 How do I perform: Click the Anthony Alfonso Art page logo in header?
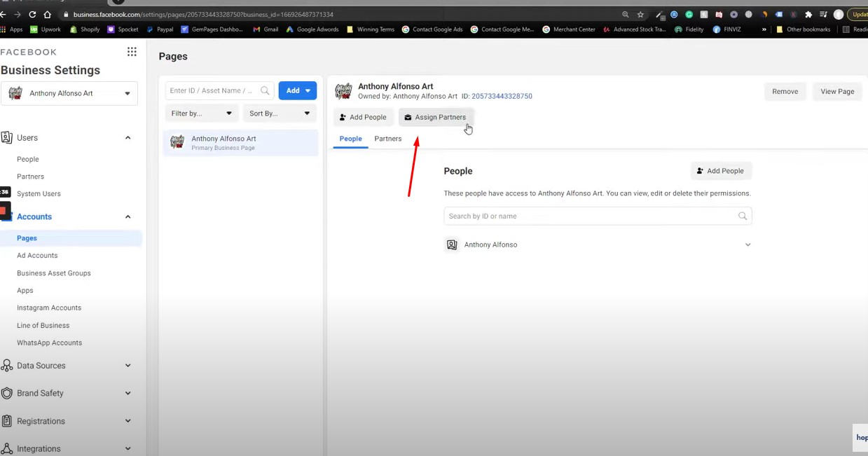(x=343, y=91)
